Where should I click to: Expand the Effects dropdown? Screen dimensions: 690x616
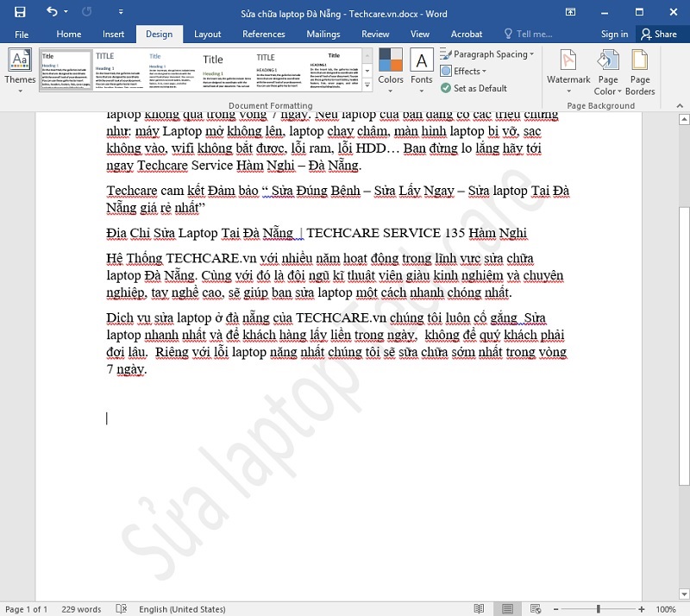466,71
